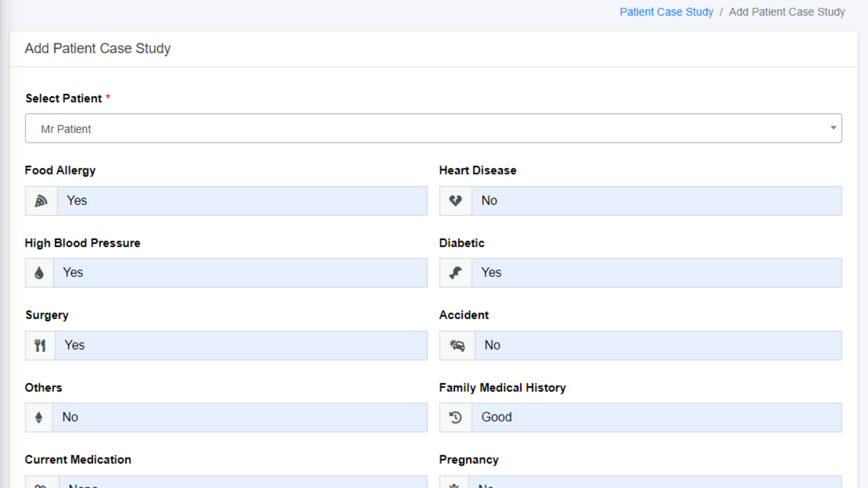The image size is (868, 488).
Task: Click the pizza slice icon beside Food Allergy
Action: pyautogui.click(x=41, y=201)
